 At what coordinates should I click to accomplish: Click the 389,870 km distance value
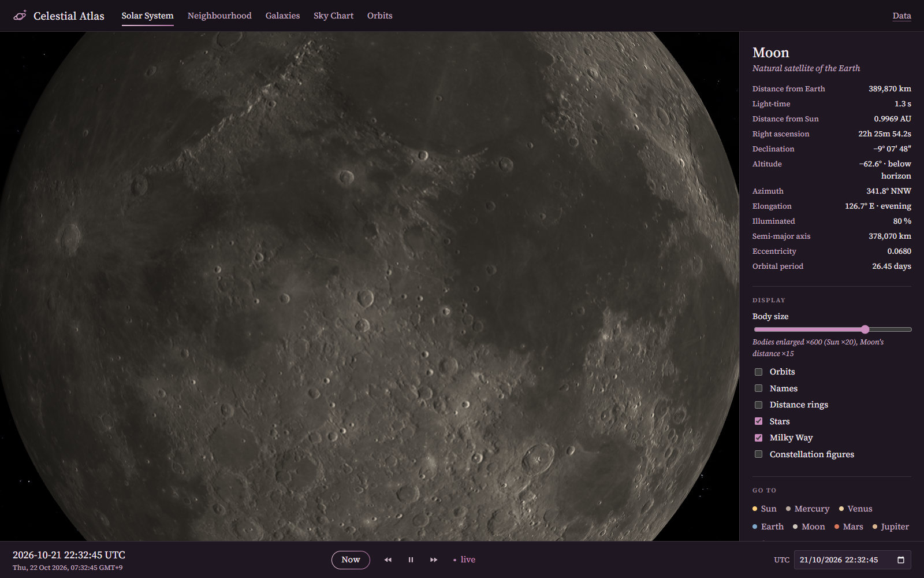coord(890,88)
